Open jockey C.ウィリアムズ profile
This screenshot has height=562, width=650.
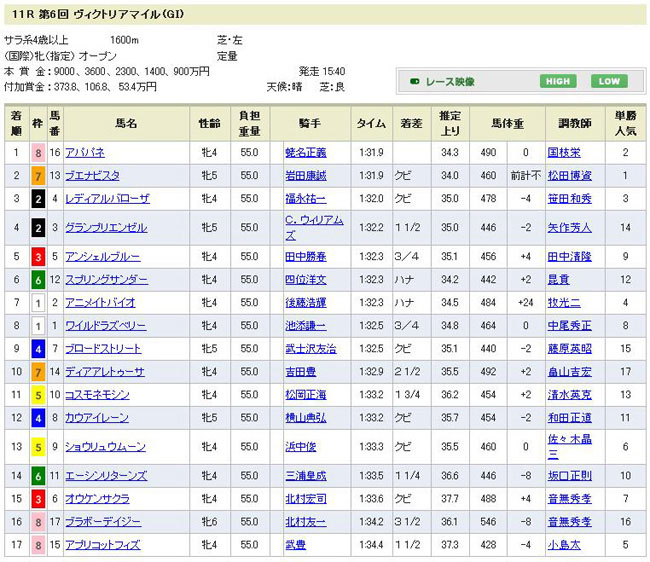[313, 227]
